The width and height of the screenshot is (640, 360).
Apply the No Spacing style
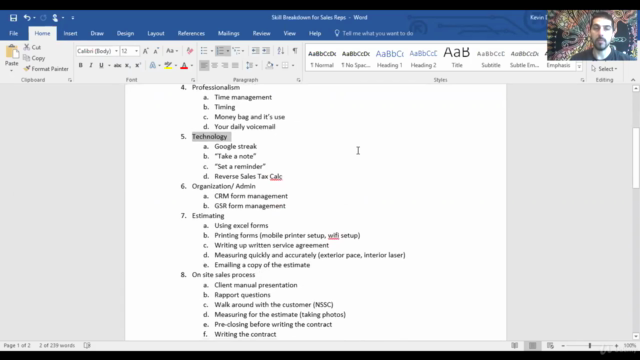pyautogui.click(x=356, y=58)
